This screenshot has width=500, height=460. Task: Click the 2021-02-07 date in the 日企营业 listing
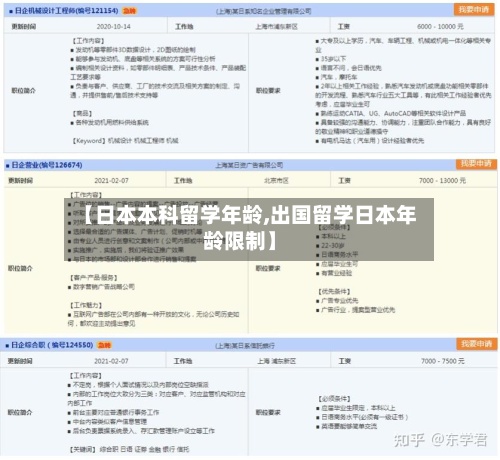pyautogui.click(x=111, y=180)
